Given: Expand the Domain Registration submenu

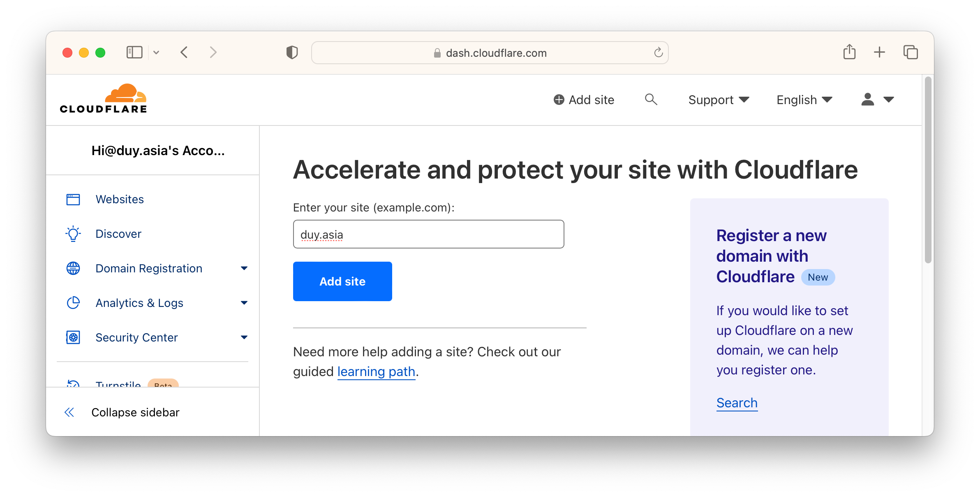Looking at the screenshot, I should point(245,268).
